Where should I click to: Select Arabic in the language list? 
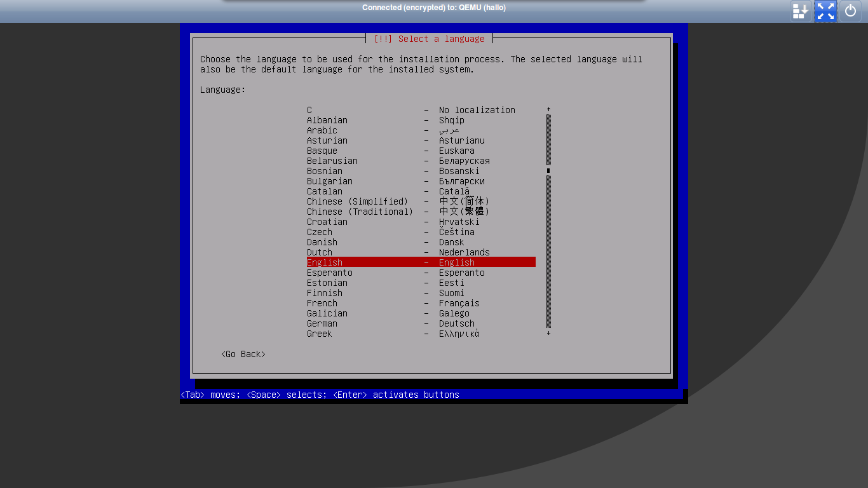(x=421, y=130)
